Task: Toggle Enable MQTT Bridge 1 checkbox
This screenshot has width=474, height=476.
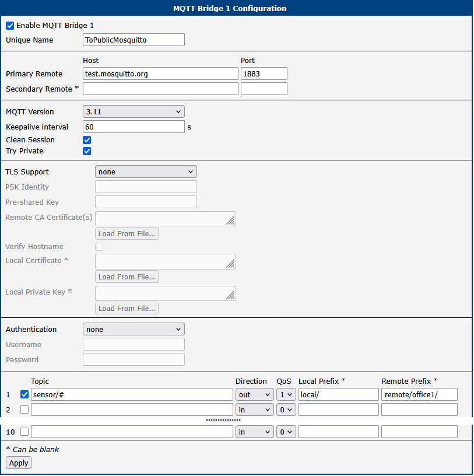Action: pos(10,26)
